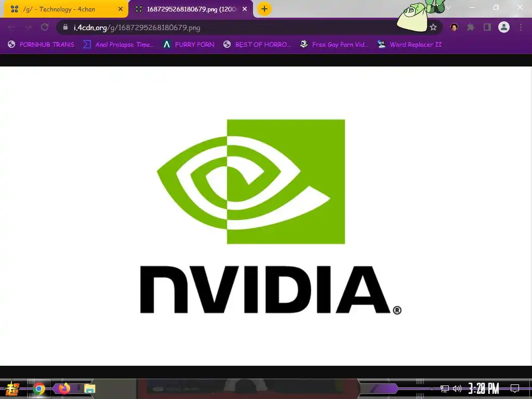The image size is (532, 399).
Task: Select the 1687295268180679.png tab
Action: (x=191, y=9)
